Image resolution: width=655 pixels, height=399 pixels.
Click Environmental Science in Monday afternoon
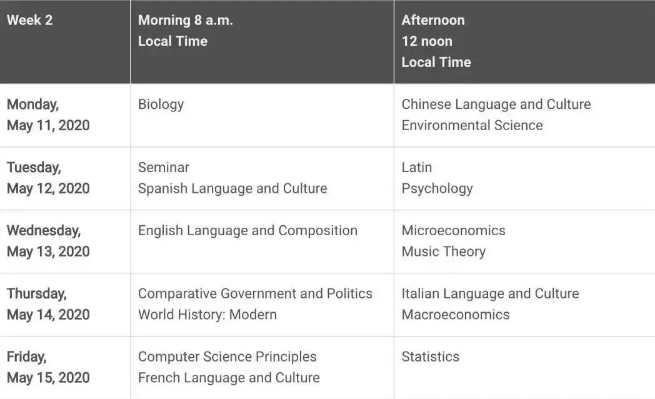click(472, 125)
